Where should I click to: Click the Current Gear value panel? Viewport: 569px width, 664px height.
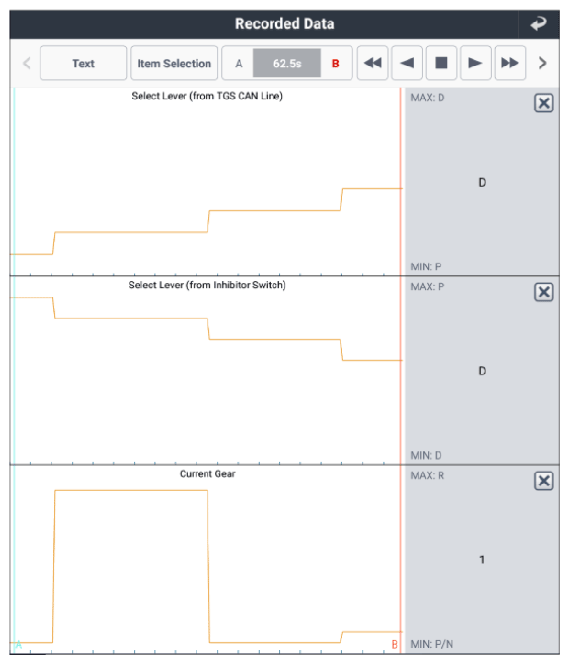(x=482, y=559)
